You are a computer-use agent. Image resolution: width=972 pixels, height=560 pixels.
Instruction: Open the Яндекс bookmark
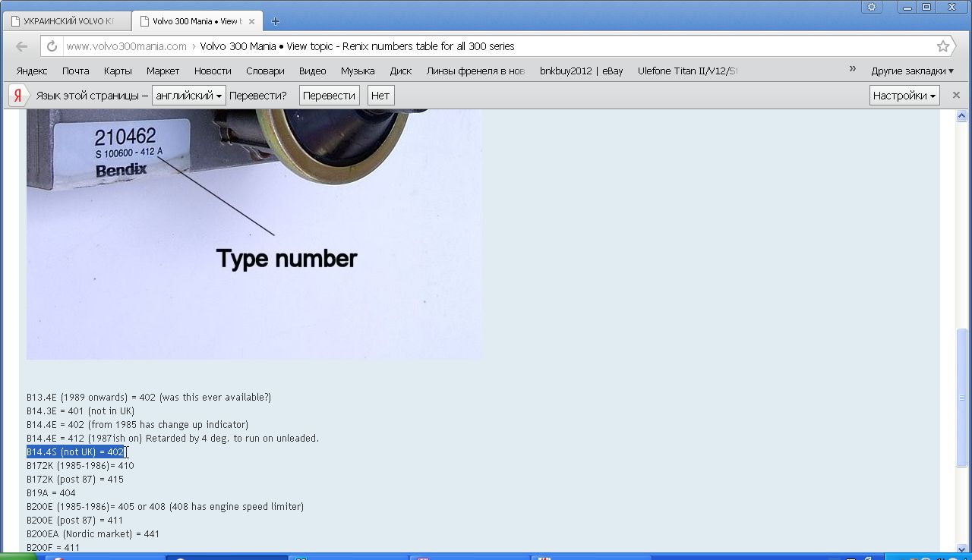(31, 71)
